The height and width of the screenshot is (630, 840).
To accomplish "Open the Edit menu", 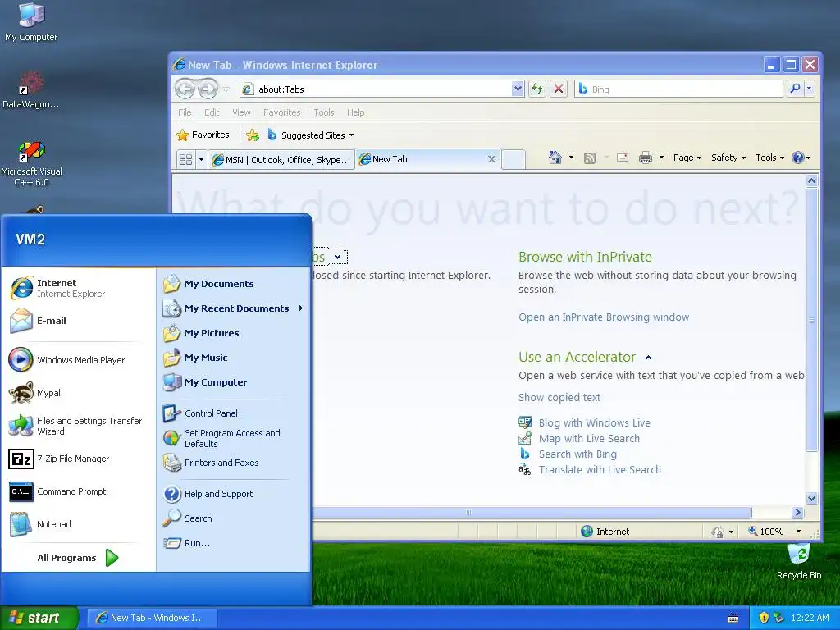I will point(212,112).
